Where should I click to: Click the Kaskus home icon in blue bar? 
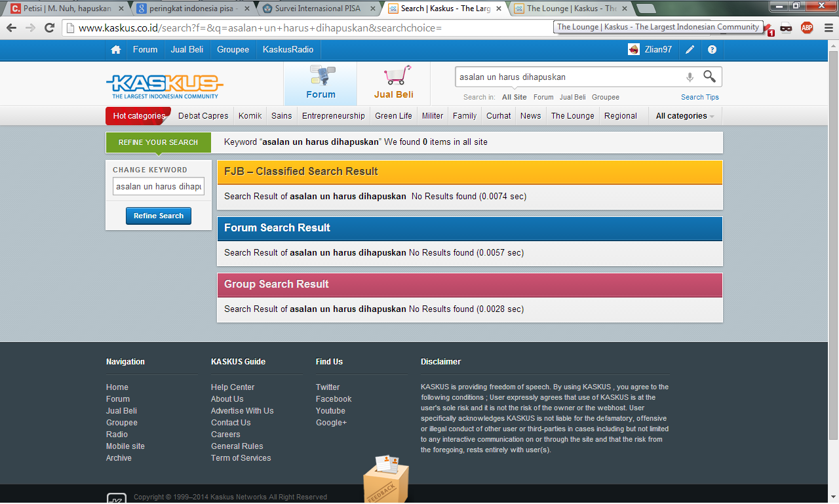pyautogui.click(x=116, y=50)
